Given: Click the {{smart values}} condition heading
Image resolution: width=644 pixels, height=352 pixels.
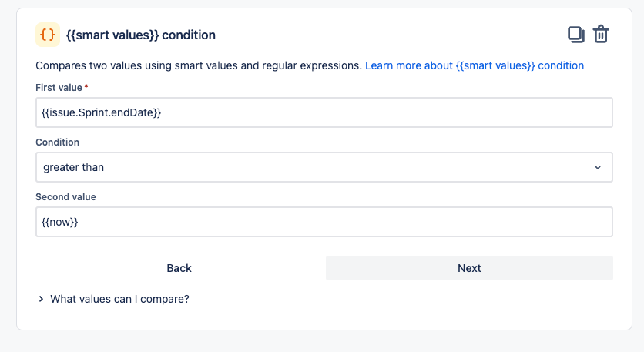Looking at the screenshot, I should (x=141, y=35).
